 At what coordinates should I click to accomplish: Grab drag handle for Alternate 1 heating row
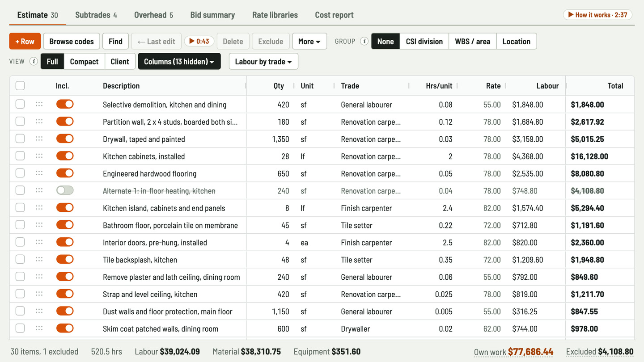39,190
